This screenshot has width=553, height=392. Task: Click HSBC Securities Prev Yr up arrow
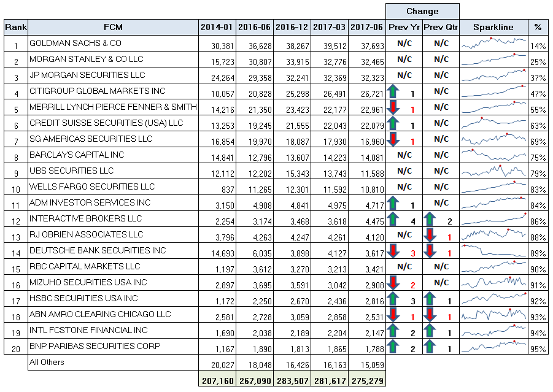click(393, 299)
